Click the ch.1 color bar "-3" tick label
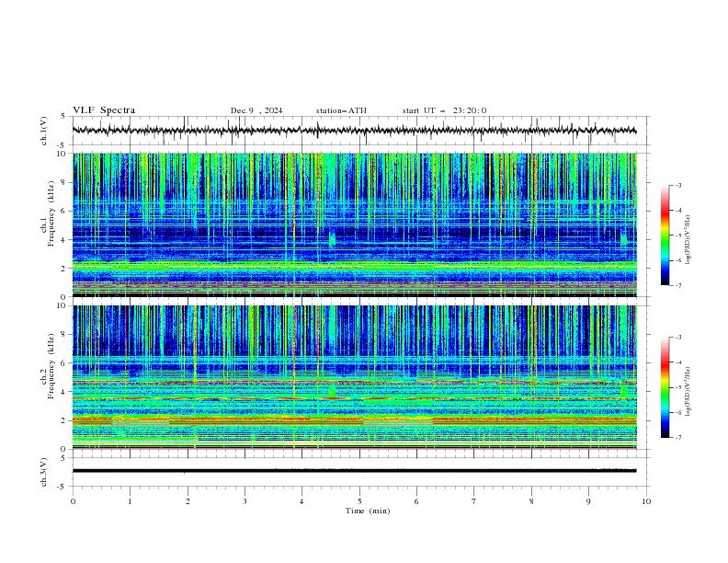This screenshot has height=563, width=728. point(678,185)
